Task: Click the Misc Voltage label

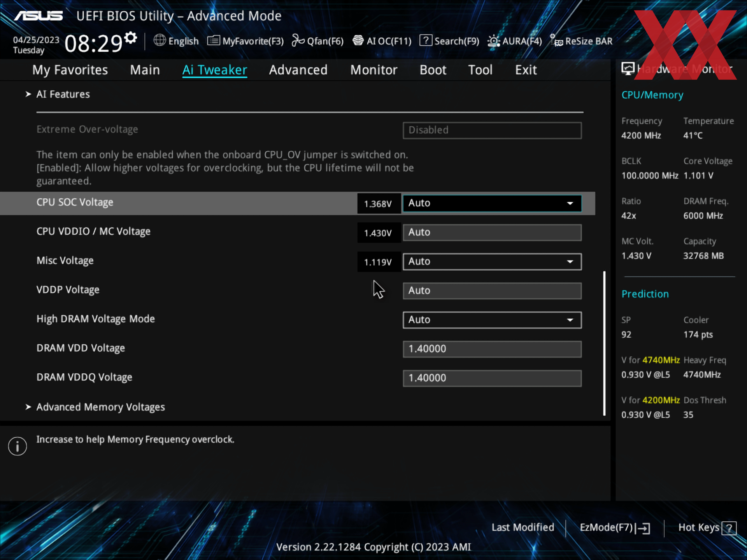Action: pyautogui.click(x=65, y=261)
